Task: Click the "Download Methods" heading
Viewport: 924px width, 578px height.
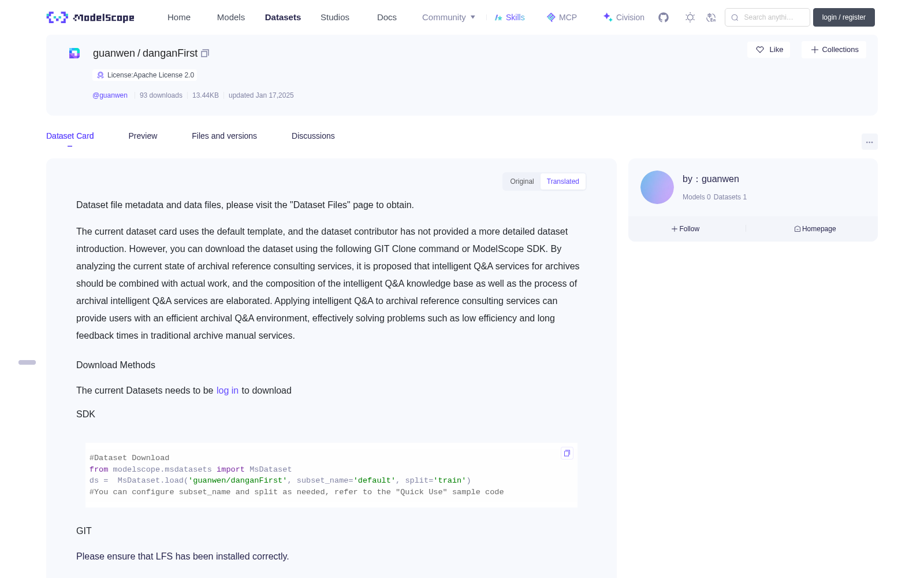Action: (115, 365)
